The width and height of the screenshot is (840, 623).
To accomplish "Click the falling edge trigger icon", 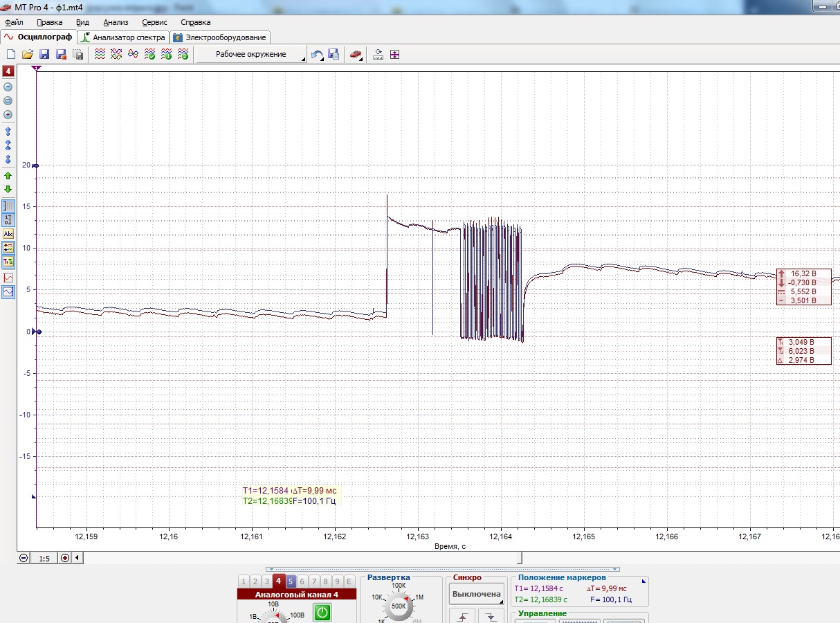I will pos(491,615).
